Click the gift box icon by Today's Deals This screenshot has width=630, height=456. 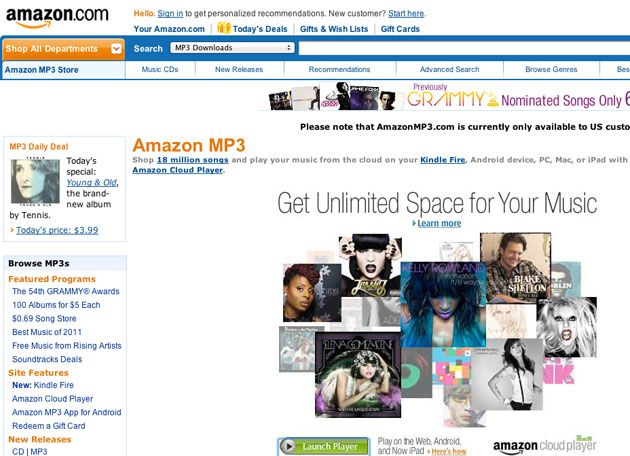[223, 28]
